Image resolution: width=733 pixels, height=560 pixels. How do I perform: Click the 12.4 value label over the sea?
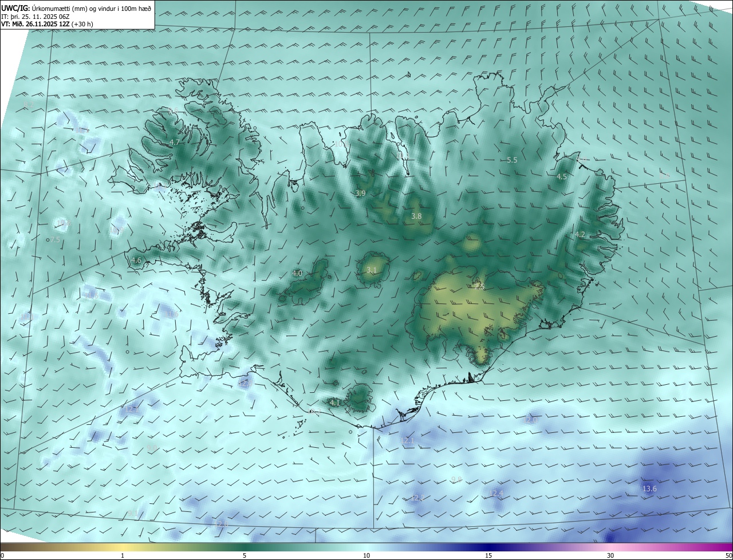pos(496,493)
